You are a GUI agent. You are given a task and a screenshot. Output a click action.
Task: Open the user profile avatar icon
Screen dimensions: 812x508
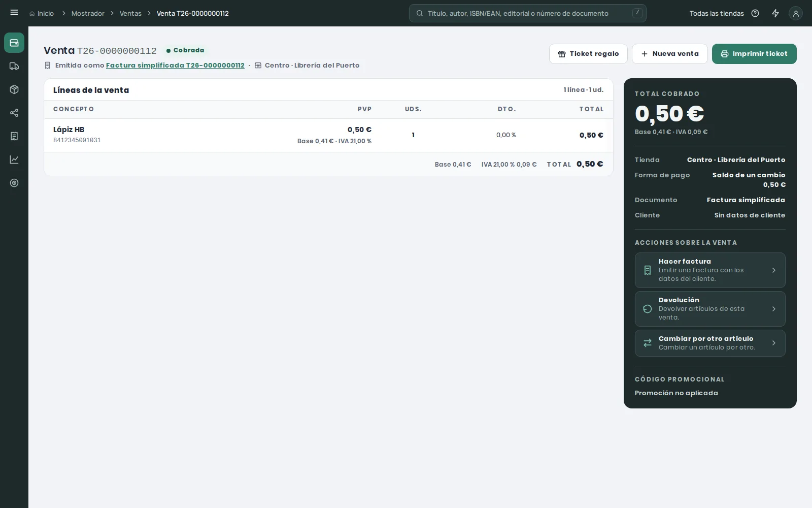click(x=796, y=14)
